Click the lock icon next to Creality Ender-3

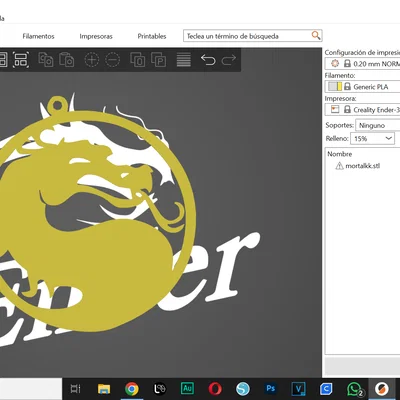tap(347, 109)
